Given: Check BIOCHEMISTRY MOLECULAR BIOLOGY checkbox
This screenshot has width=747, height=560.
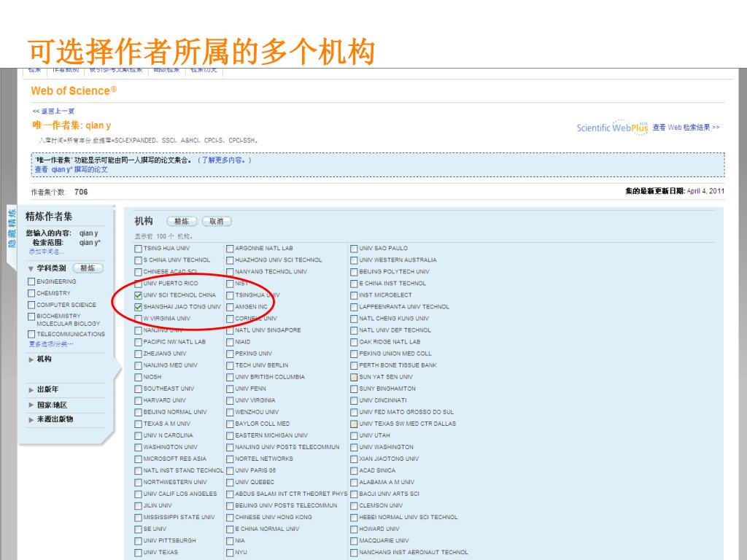Looking at the screenshot, I should tap(31, 316).
